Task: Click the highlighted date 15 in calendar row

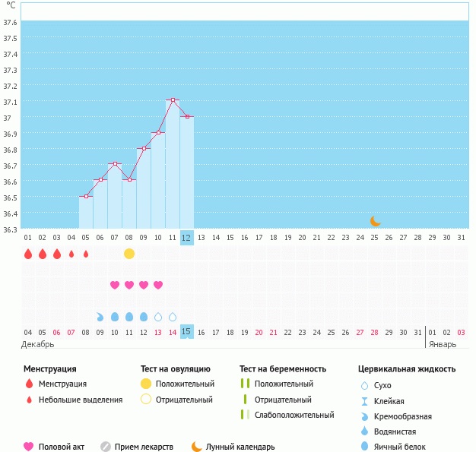Action: tap(187, 332)
